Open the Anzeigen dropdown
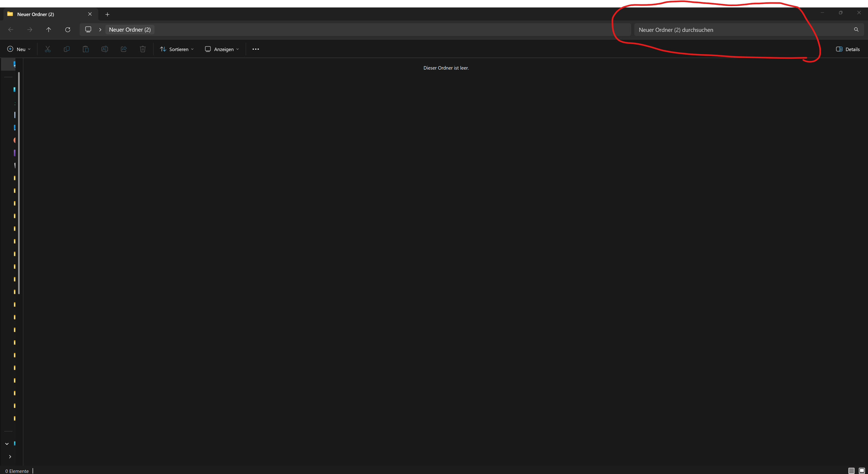This screenshot has width=868, height=474. coord(221,49)
